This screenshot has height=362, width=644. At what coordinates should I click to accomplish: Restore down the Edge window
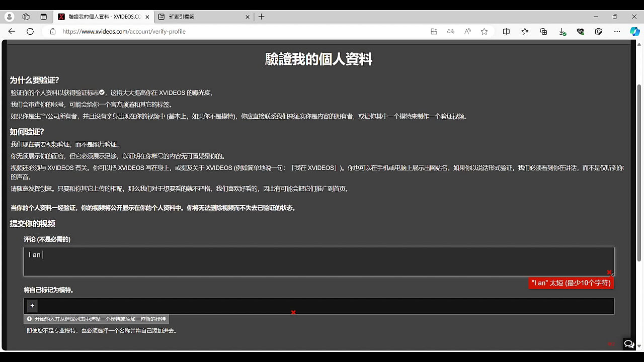pos(615,17)
